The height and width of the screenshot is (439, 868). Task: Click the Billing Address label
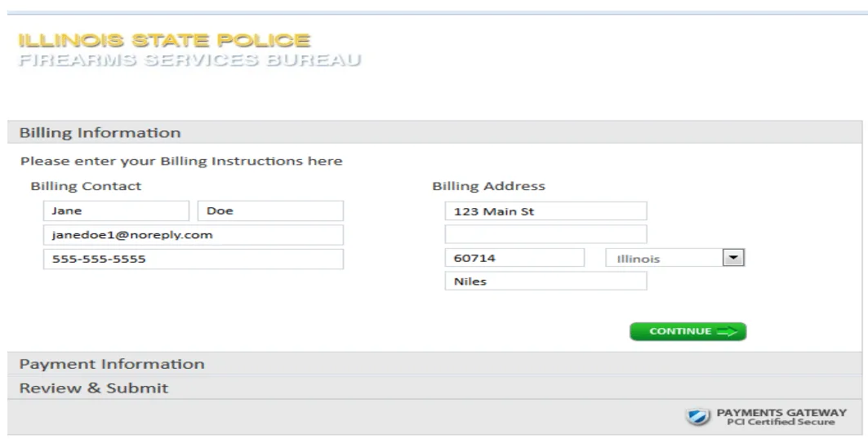pyautogui.click(x=489, y=186)
